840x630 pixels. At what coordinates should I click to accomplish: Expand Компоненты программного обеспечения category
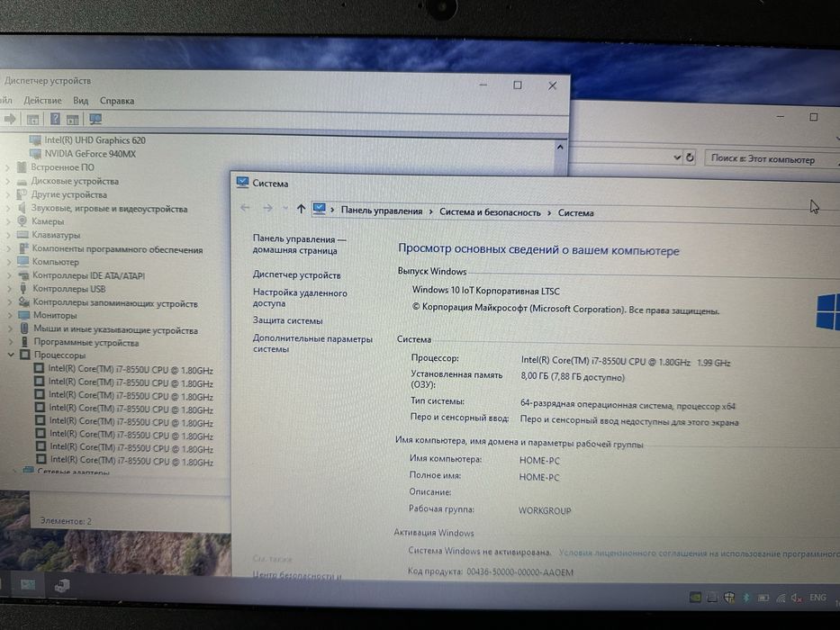point(9,248)
